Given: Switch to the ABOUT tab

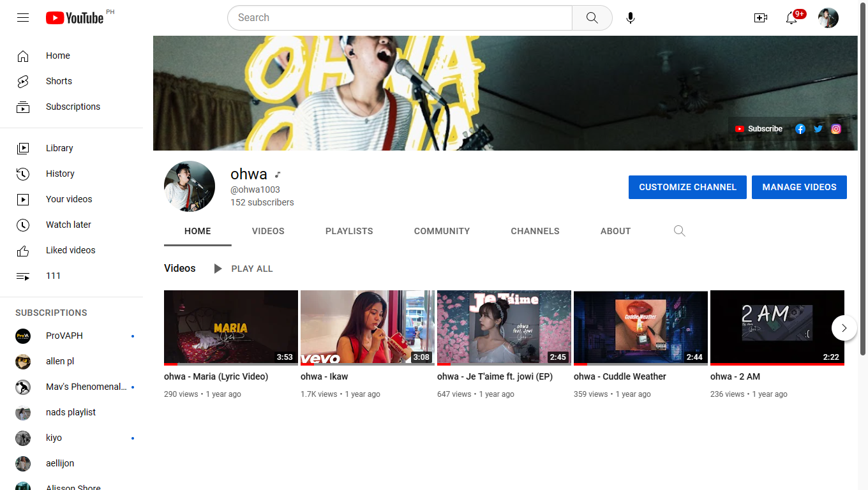Looking at the screenshot, I should (x=615, y=231).
